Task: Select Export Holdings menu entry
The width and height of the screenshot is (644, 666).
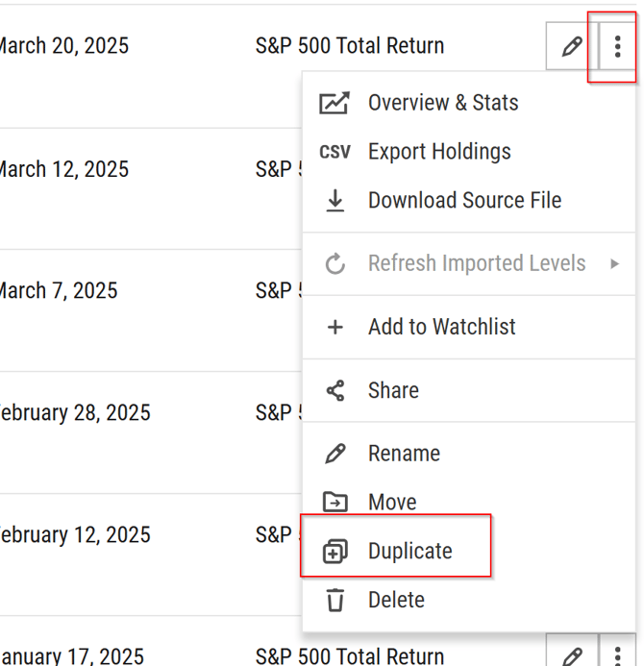Action: click(x=469, y=151)
